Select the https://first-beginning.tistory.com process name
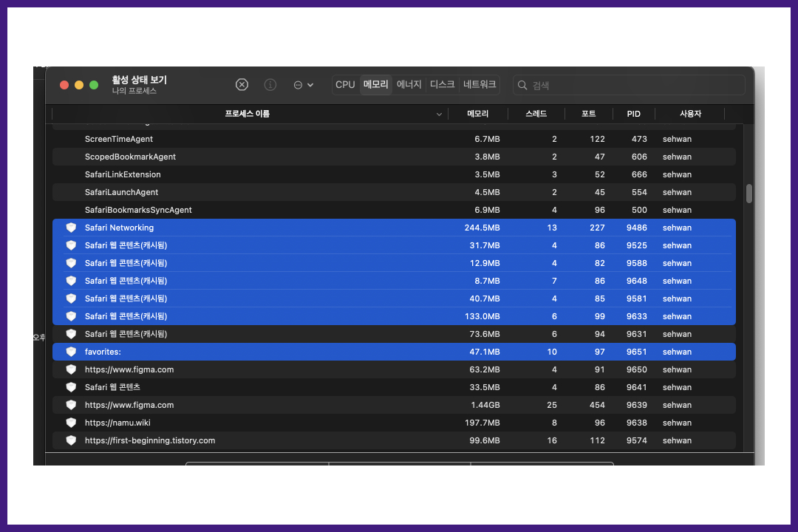The height and width of the screenshot is (532, 798). point(150,440)
